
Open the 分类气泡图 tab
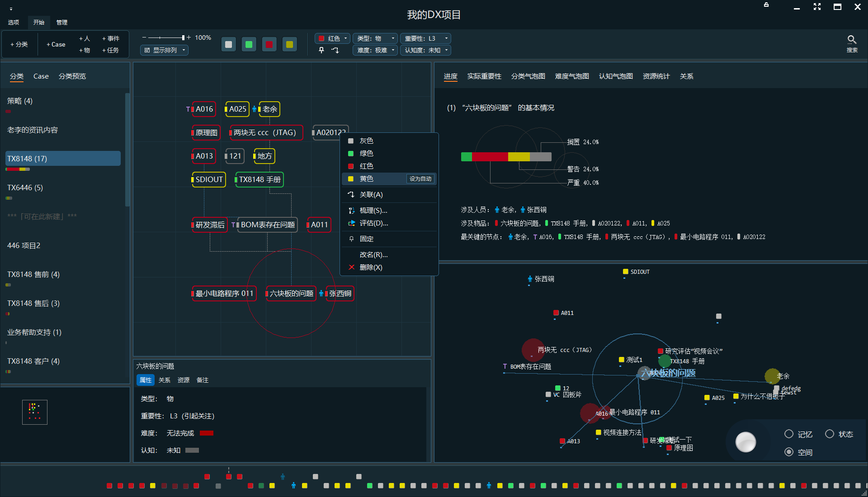528,76
